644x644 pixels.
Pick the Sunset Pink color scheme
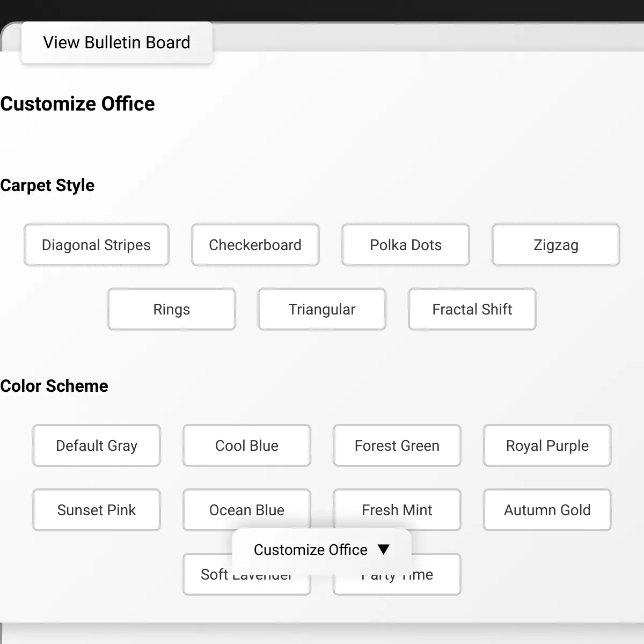97,510
